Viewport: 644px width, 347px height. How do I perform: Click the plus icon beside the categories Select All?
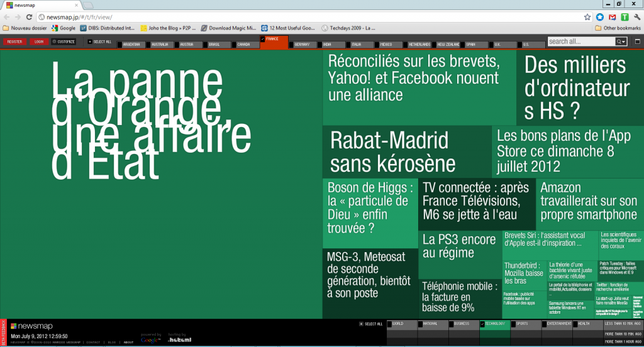(361, 324)
